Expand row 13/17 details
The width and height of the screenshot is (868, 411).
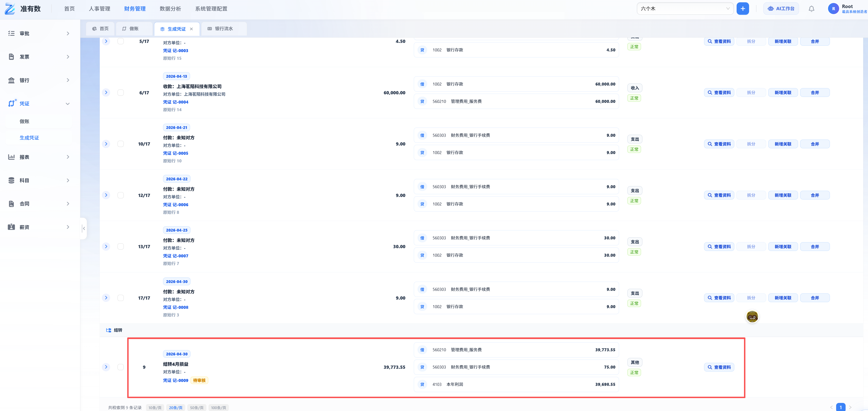click(x=106, y=246)
